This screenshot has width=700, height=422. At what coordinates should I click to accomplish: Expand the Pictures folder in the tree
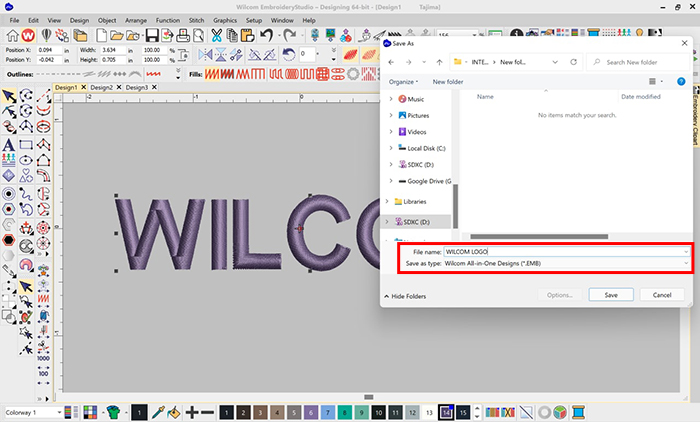pyautogui.click(x=391, y=116)
